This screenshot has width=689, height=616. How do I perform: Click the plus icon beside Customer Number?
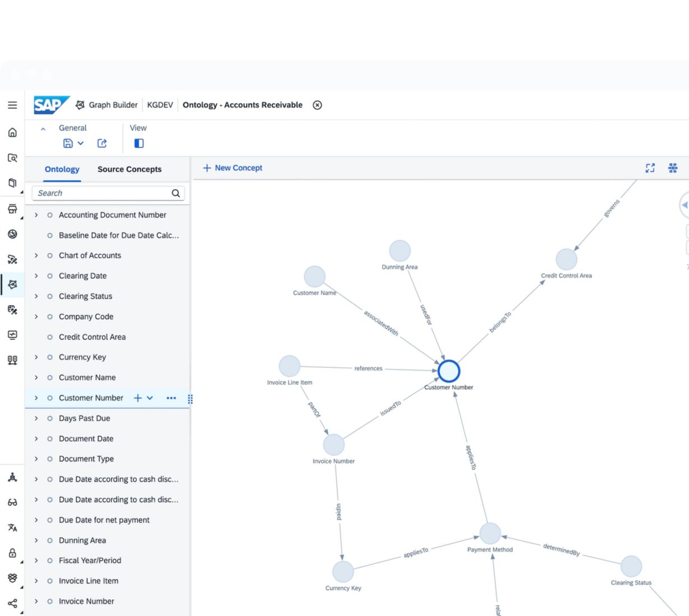(x=138, y=398)
